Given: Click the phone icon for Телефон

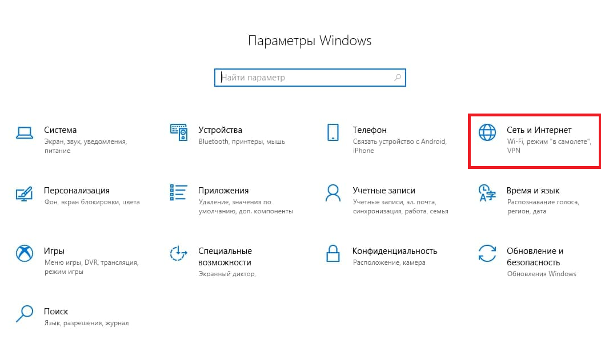Looking at the screenshot, I should click(333, 132).
